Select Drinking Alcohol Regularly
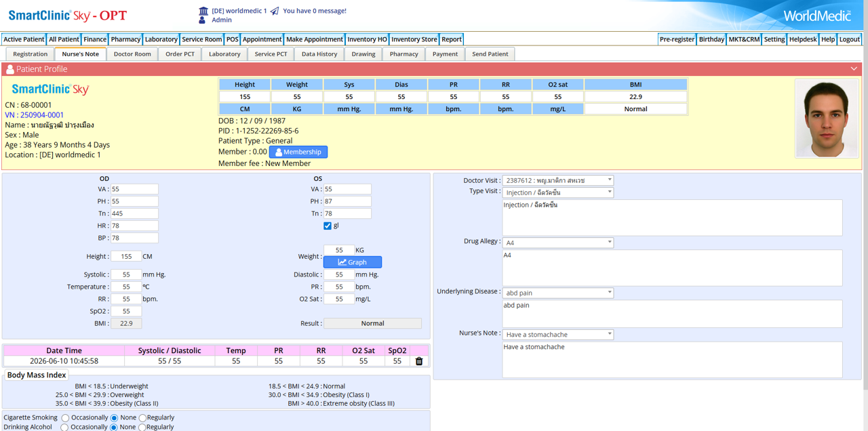868x431 pixels. point(142,428)
